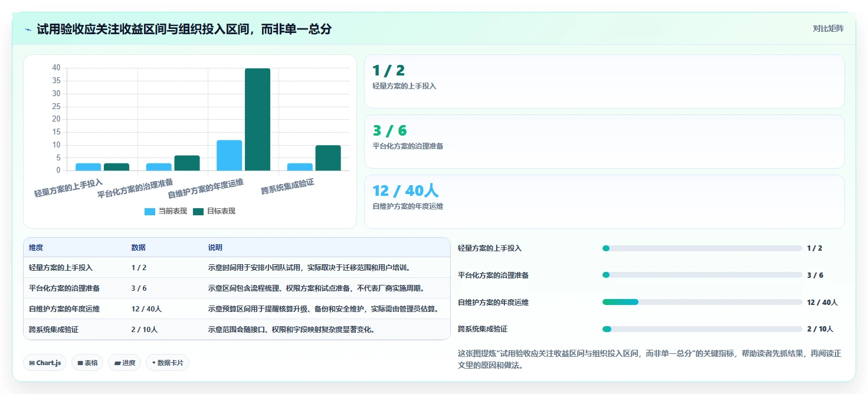Click the 数据 table column header
Screen dimensions: 868x394
click(x=138, y=248)
